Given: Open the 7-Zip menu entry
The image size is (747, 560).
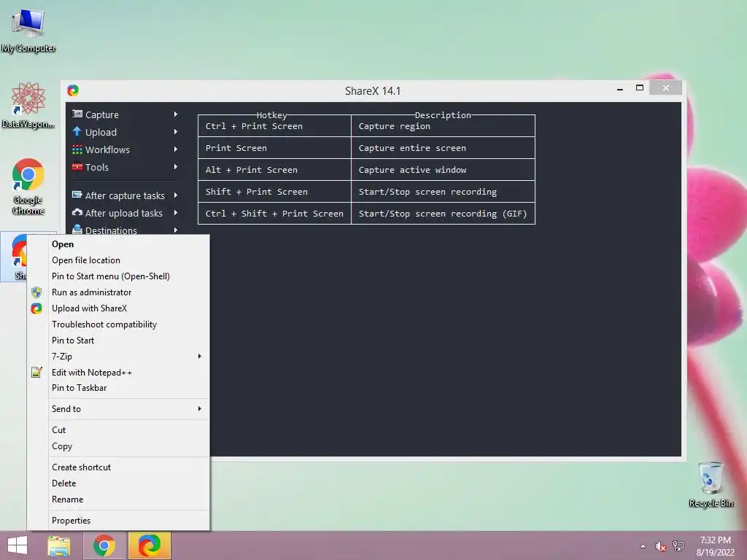Looking at the screenshot, I should (x=118, y=356).
